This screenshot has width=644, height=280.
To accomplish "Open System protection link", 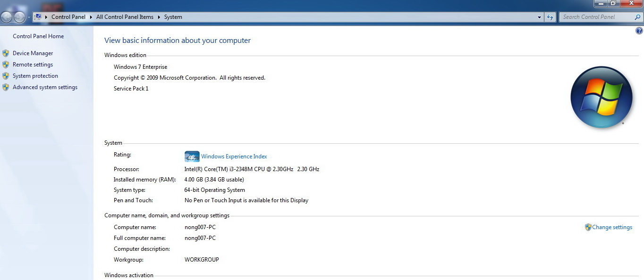I will [35, 76].
